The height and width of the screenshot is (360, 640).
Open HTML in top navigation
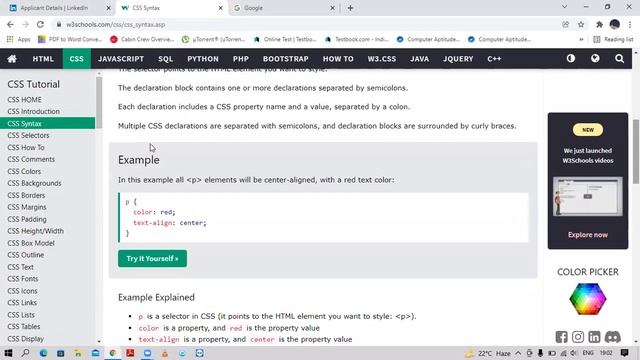click(43, 59)
